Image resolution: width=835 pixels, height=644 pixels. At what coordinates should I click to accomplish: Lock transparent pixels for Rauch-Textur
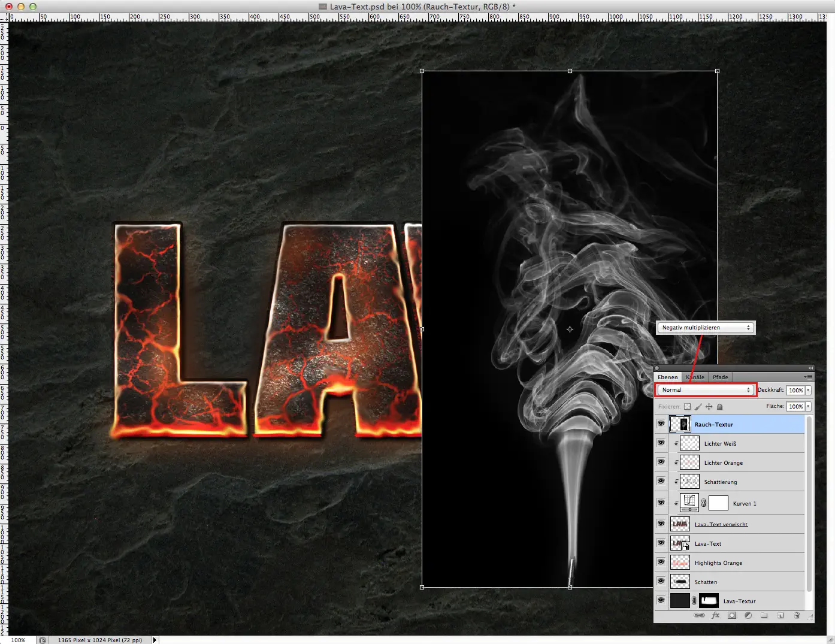click(687, 407)
